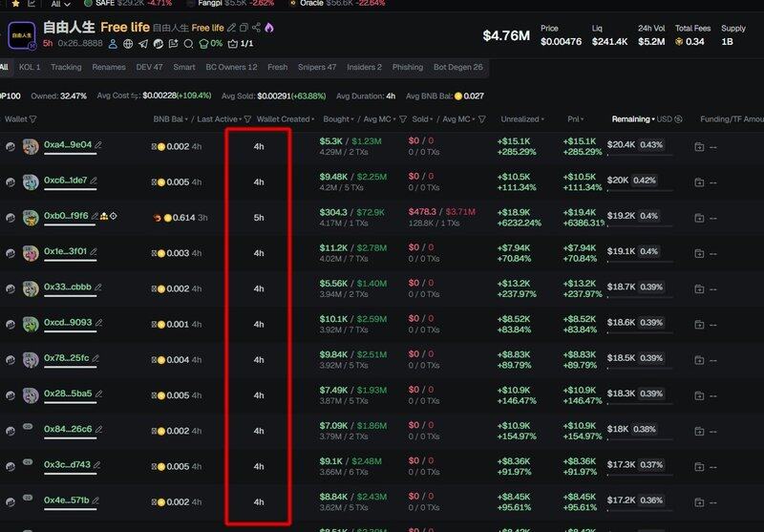Click the pencil edit icon beside token name

click(x=231, y=28)
